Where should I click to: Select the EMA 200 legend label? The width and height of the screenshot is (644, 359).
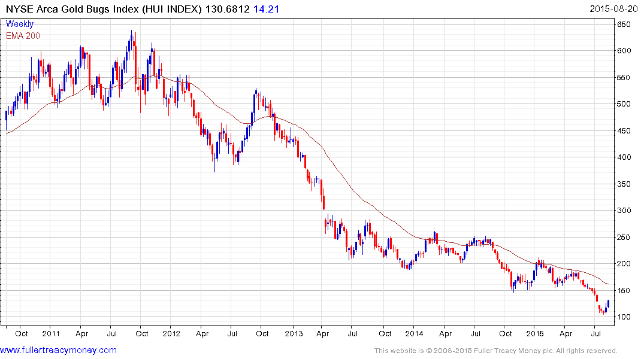point(23,36)
